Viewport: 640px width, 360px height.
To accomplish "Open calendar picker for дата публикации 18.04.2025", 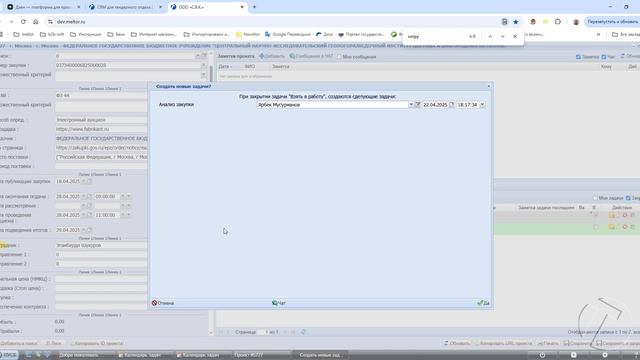I will 89,181.
